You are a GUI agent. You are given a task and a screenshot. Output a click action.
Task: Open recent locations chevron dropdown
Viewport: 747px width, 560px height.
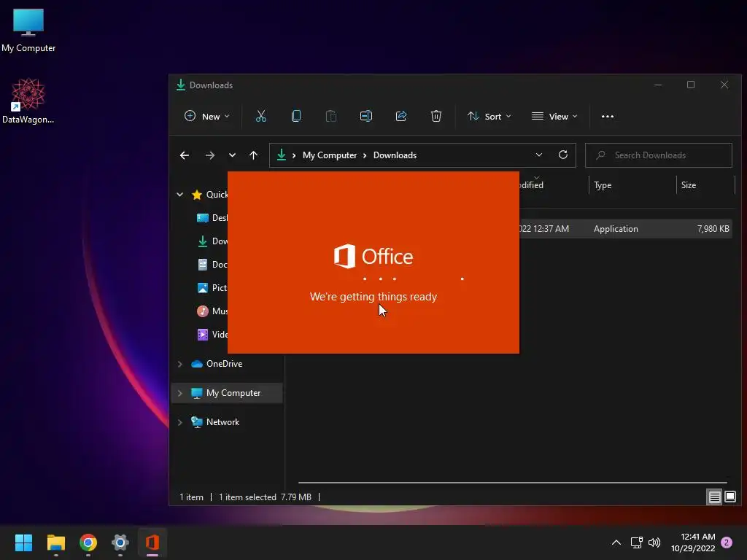[x=232, y=155]
